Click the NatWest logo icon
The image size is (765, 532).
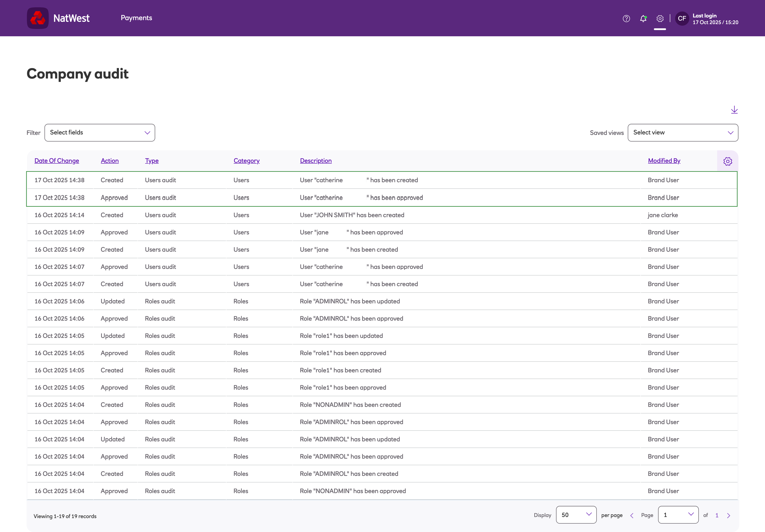point(38,18)
